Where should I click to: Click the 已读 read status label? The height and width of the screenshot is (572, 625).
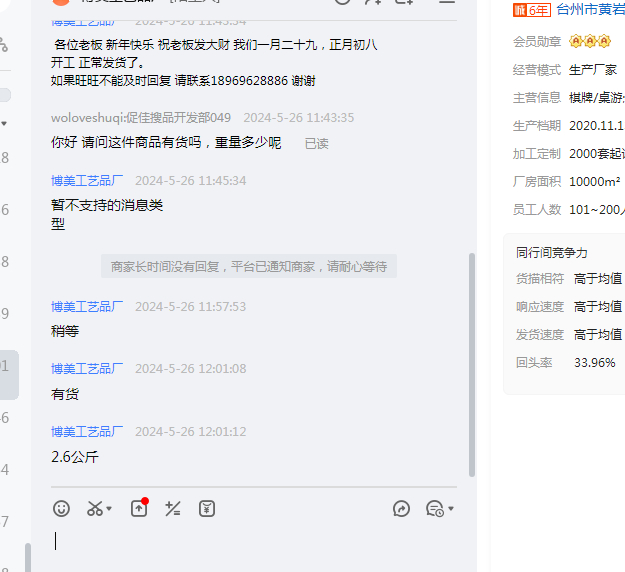pos(317,143)
